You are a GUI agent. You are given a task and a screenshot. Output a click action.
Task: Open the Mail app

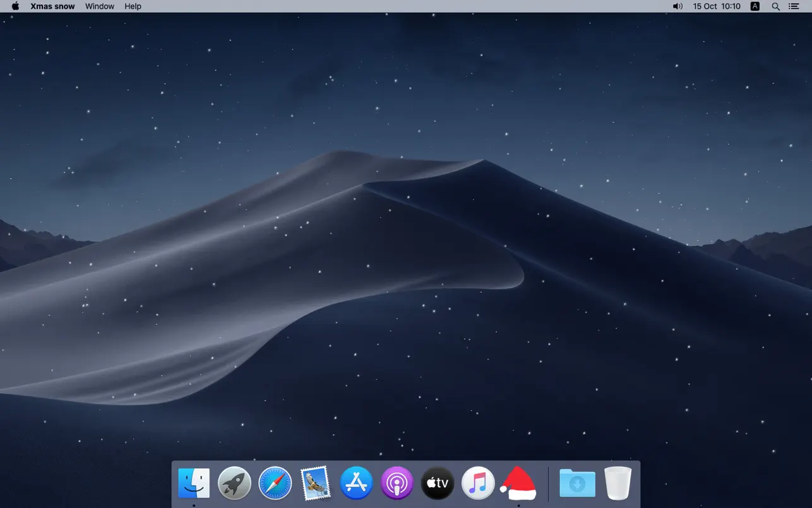click(x=315, y=483)
